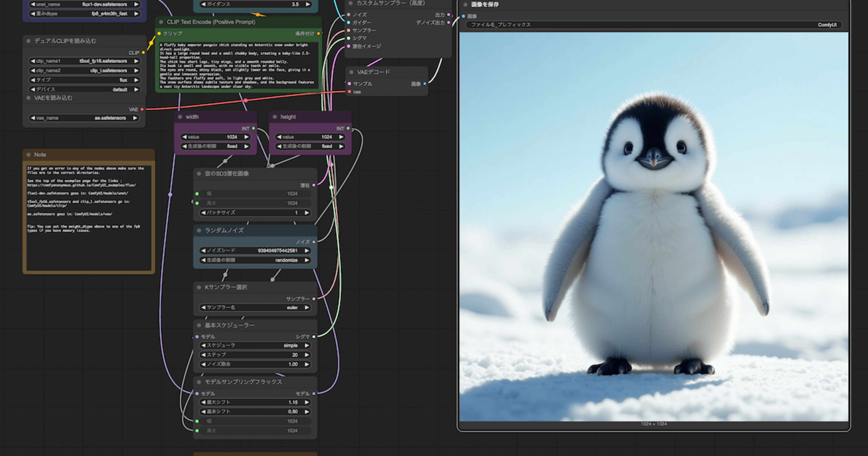Click the 最大シフト 1.15 value slider
The height and width of the screenshot is (456, 868).
tap(255, 402)
